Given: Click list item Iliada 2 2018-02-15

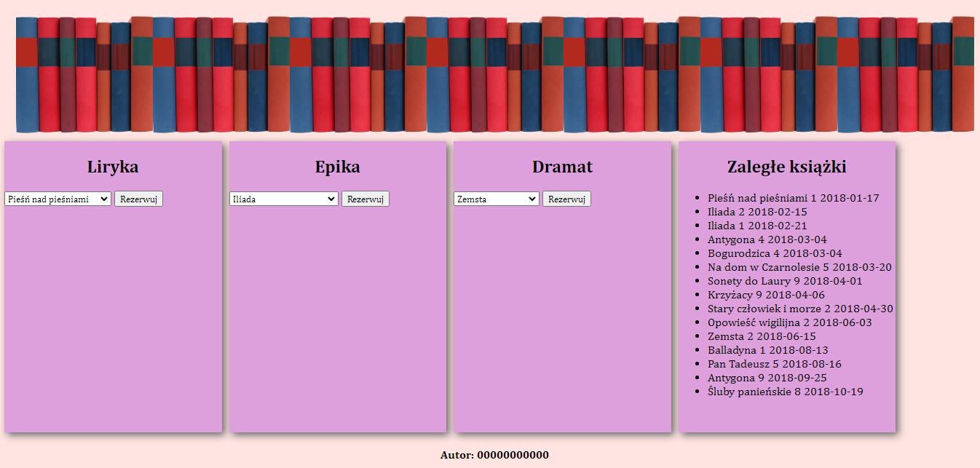Looking at the screenshot, I should click(x=757, y=212).
